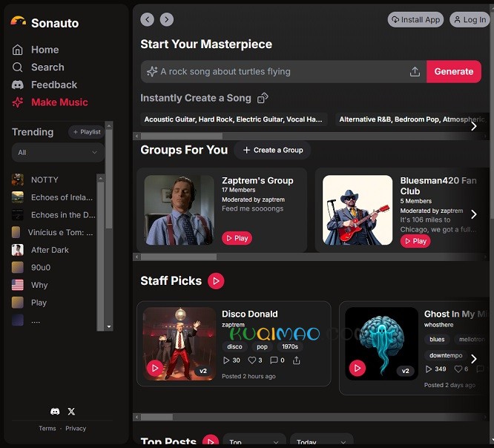Like the Ghost In My Mind song (heart)

point(458,369)
